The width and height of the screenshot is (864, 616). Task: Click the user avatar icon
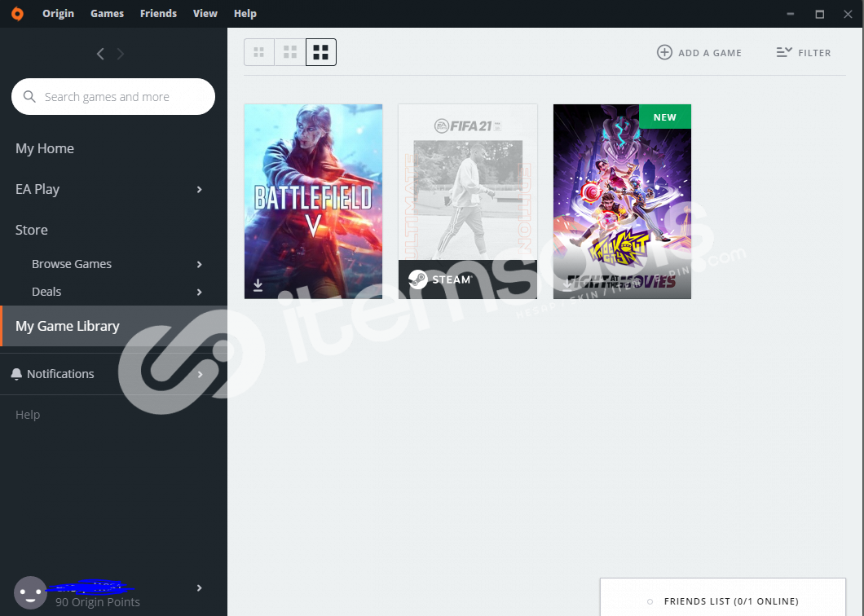coord(30,593)
